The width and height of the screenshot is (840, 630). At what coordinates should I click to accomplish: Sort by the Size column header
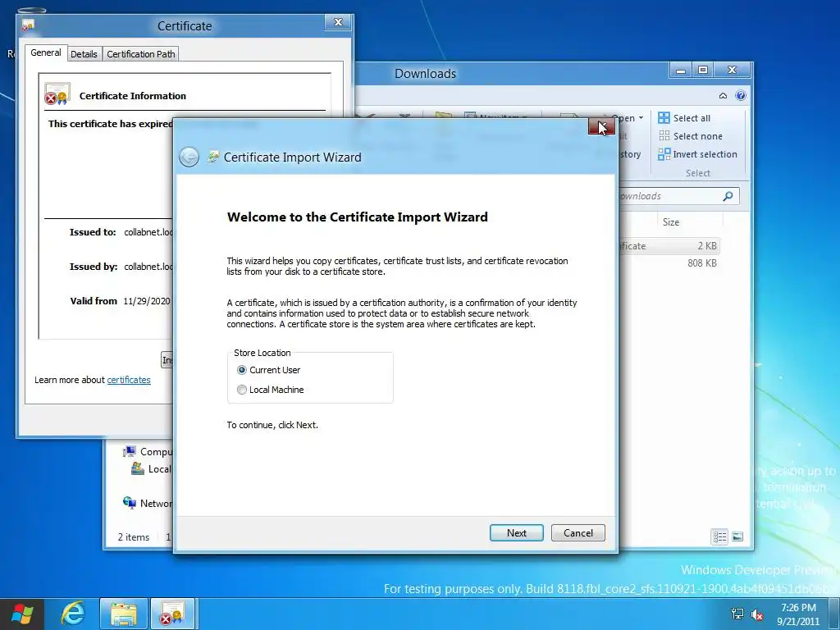[670, 221]
